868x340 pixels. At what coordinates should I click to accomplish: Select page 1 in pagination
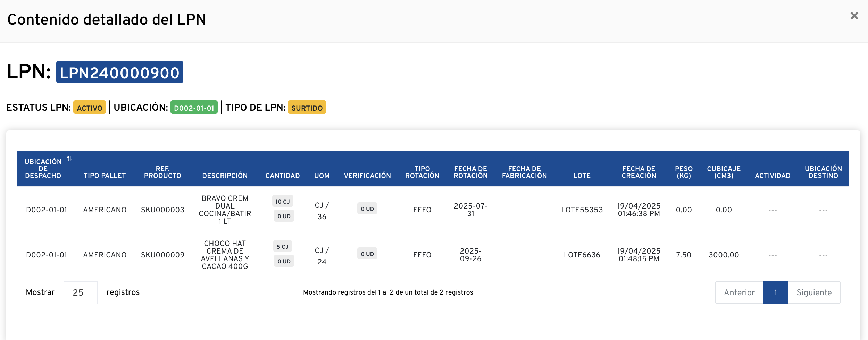(775, 292)
